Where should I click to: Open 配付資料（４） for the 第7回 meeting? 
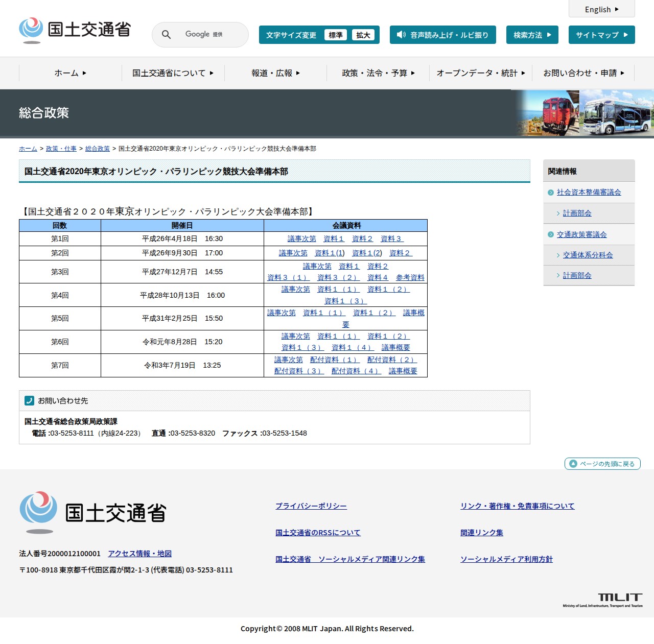tap(356, 371)
